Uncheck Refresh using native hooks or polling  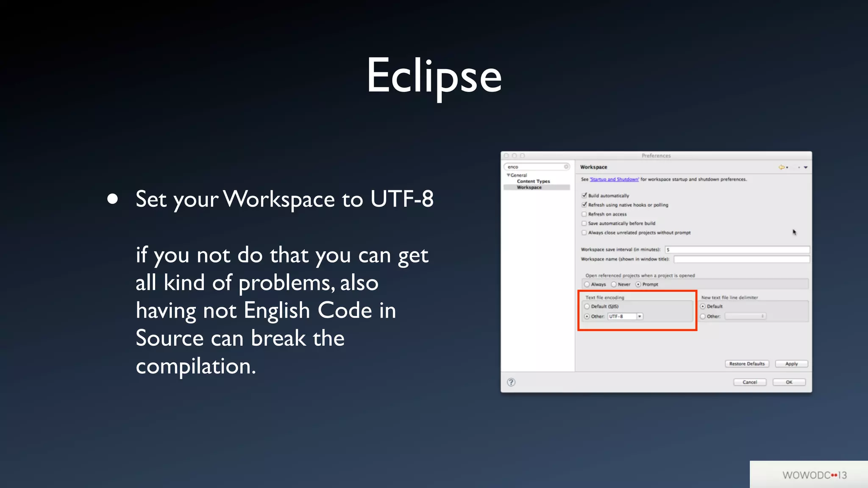pos(584,205)
